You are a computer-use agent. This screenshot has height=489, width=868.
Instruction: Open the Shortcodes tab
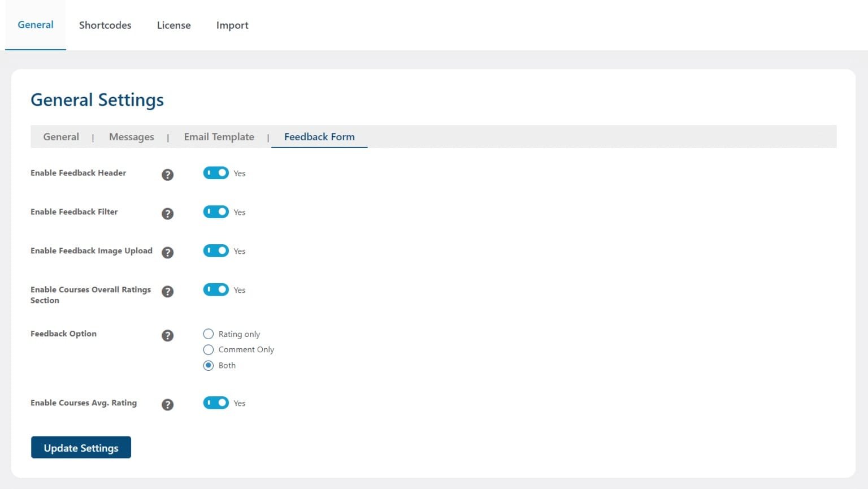[105, 25]
